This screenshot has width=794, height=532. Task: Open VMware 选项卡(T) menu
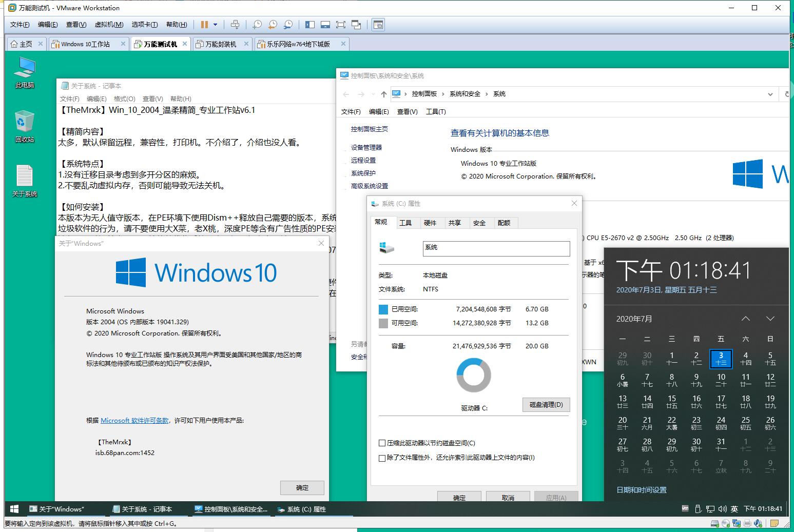(x=145, y=25)
